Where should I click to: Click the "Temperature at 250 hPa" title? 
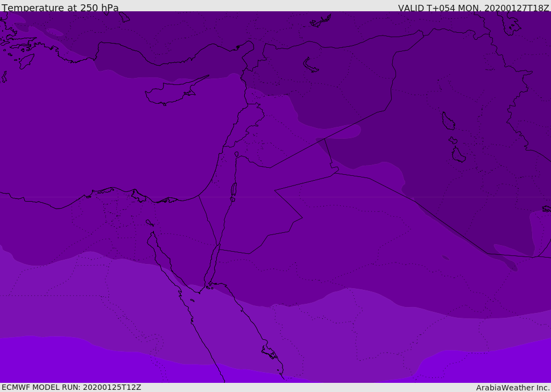[60, 8]
